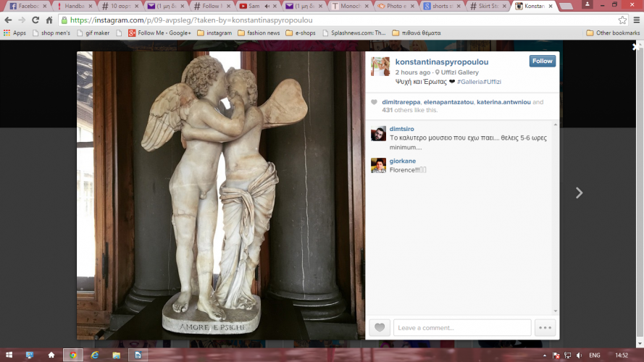Open a new browser tab
The height and width of the screenshot is (362, 644).
(566, 7)
